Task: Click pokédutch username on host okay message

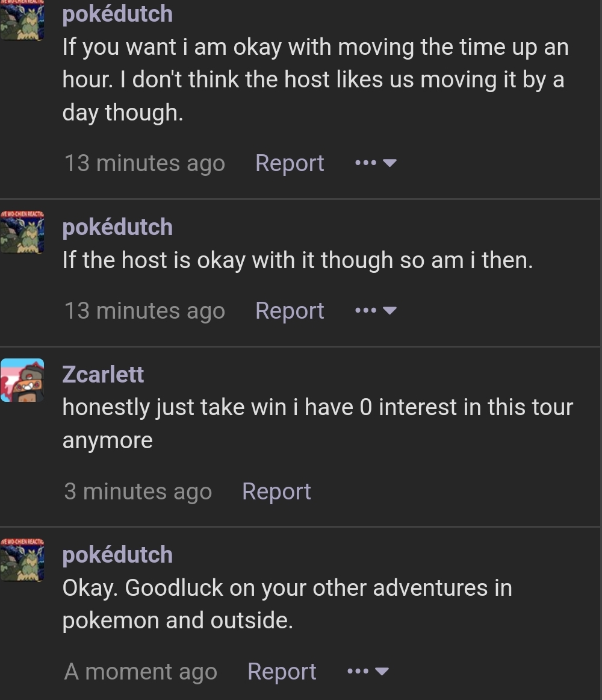Action: coord(117,227)
